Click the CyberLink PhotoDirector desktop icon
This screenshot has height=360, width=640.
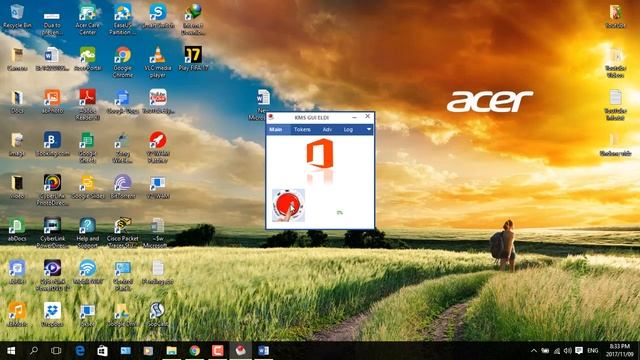pos(52,190)
